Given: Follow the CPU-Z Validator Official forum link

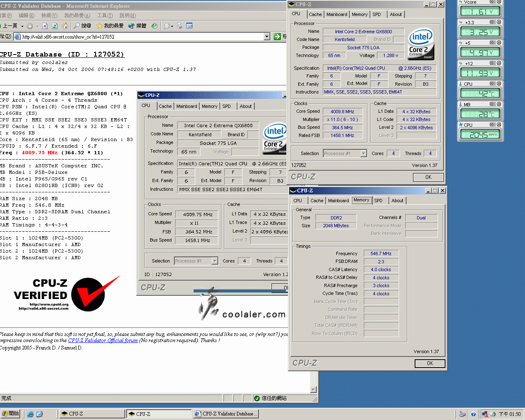Looking at the screenshot, I should (103, 340).
